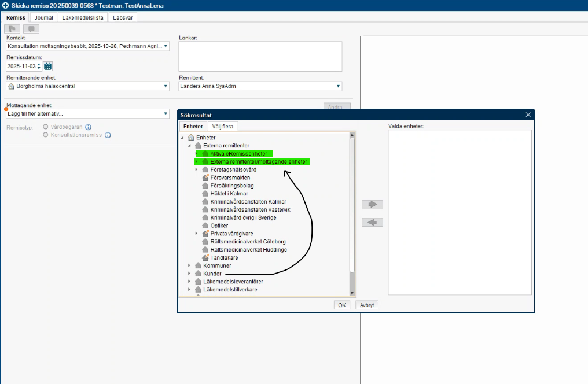Open the Kontakt dropdown
This screenshot has width=588, height=384.
coord(166,46)
